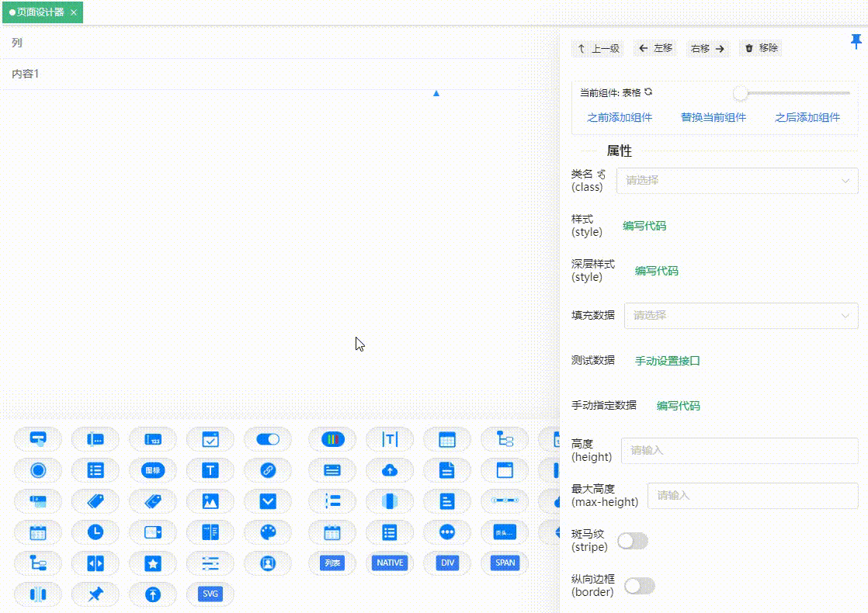868x613 pixels.
Task: Enable the 纵向边框 (border) toggle
Action: (638, 586)
